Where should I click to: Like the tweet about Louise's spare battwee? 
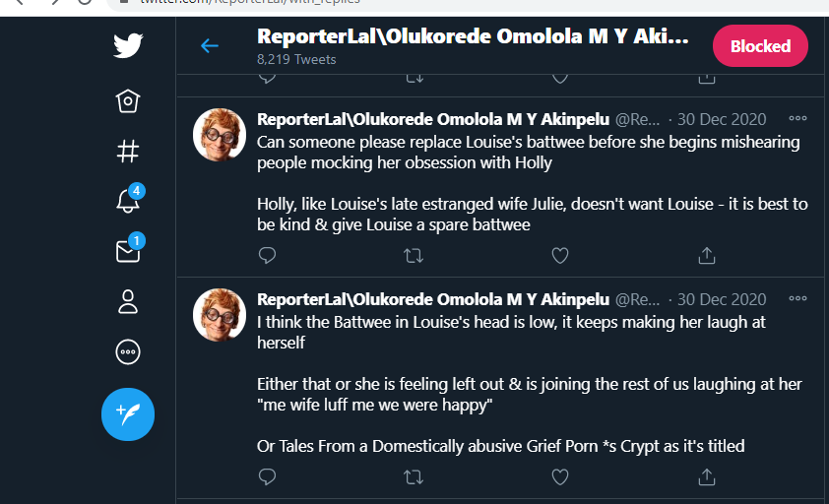tap(559, 256)
